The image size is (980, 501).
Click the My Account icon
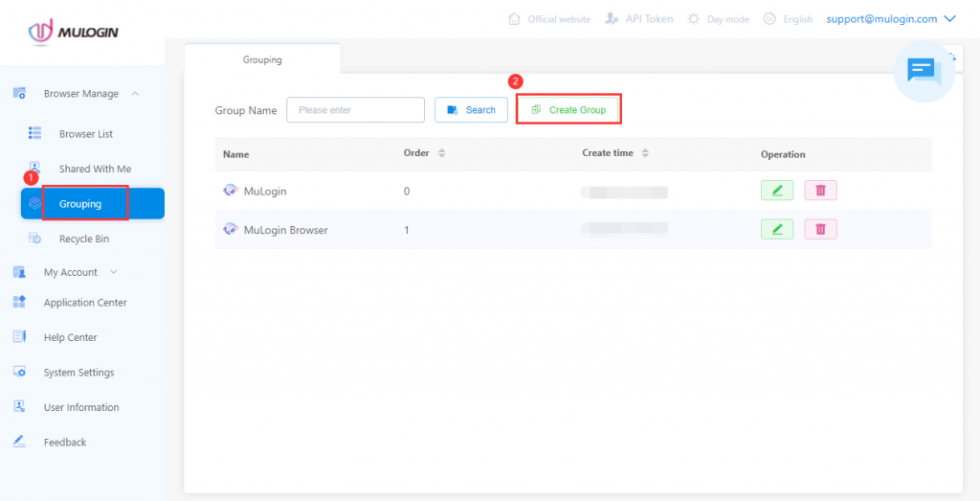(19, 272)
